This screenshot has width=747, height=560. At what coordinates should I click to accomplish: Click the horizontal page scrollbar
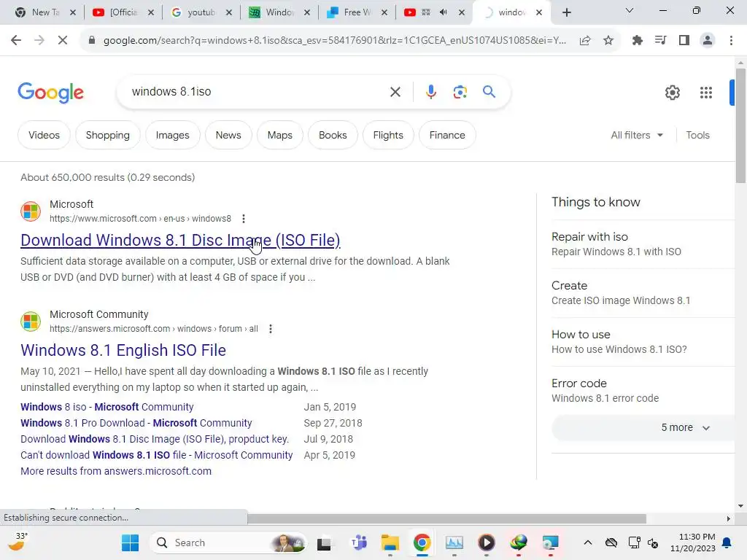coord(447,518)
